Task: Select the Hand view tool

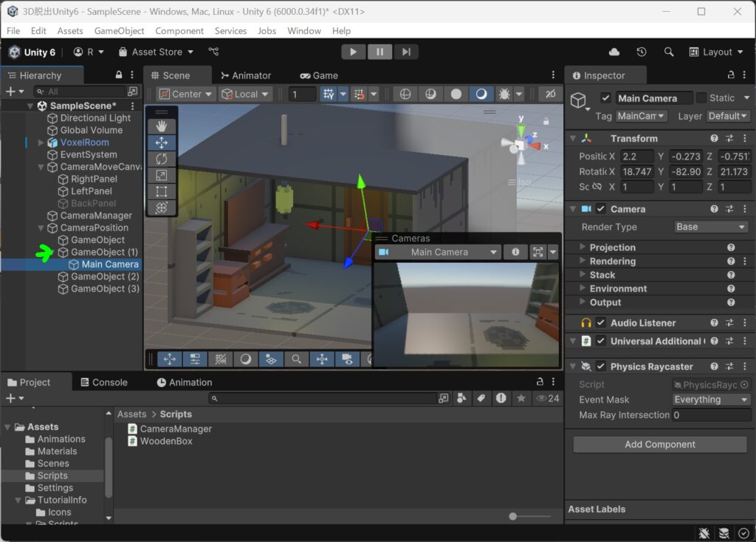Action: (162, 126)
